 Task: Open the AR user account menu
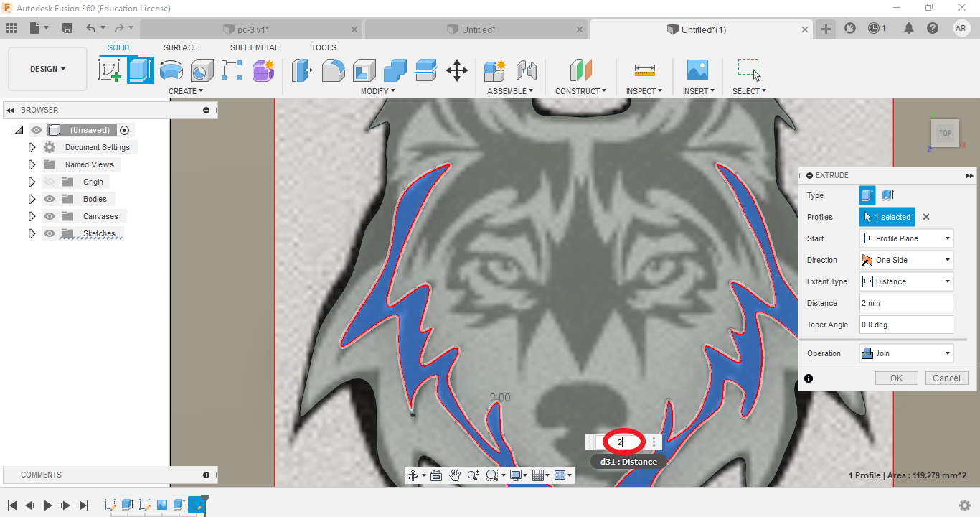pos(961,29)
